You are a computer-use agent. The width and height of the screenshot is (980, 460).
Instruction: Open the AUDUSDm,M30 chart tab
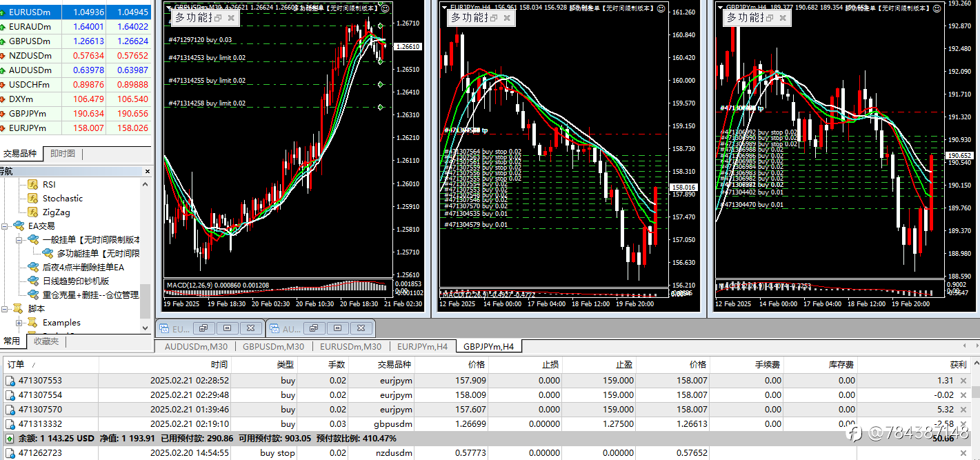(x=196, y=346)
